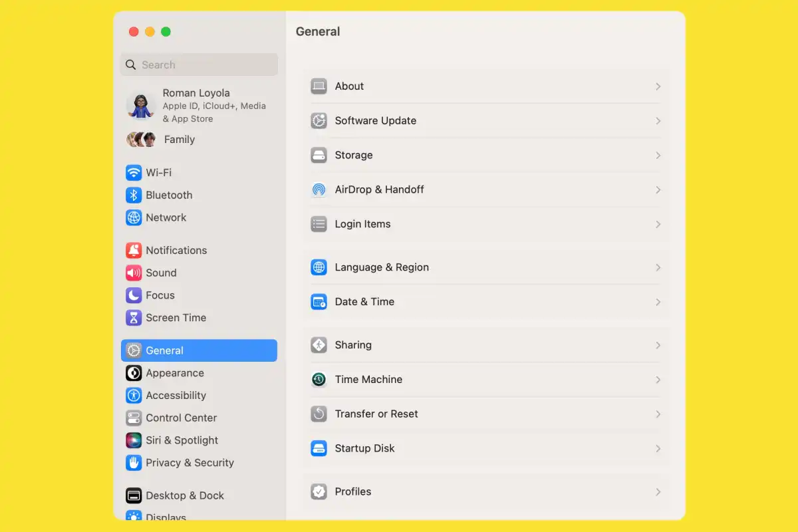Click the Network label in sidebar
The width and height of the screenshot is (798, 532).
(166, 217)
